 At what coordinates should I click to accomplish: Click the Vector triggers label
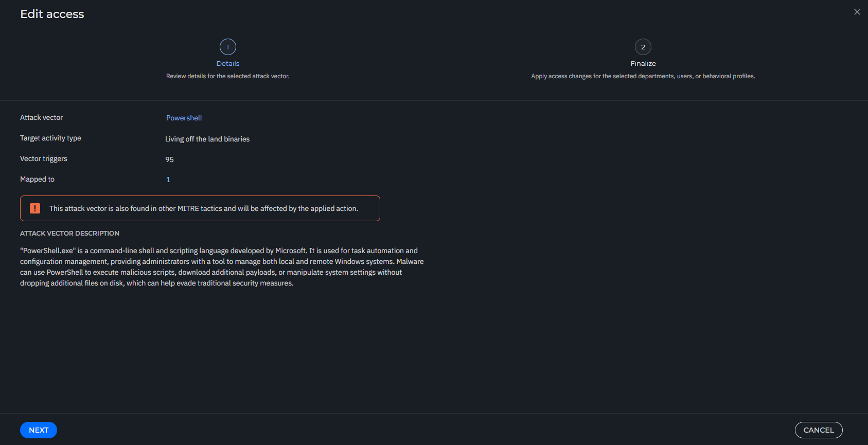pos(44,159)
